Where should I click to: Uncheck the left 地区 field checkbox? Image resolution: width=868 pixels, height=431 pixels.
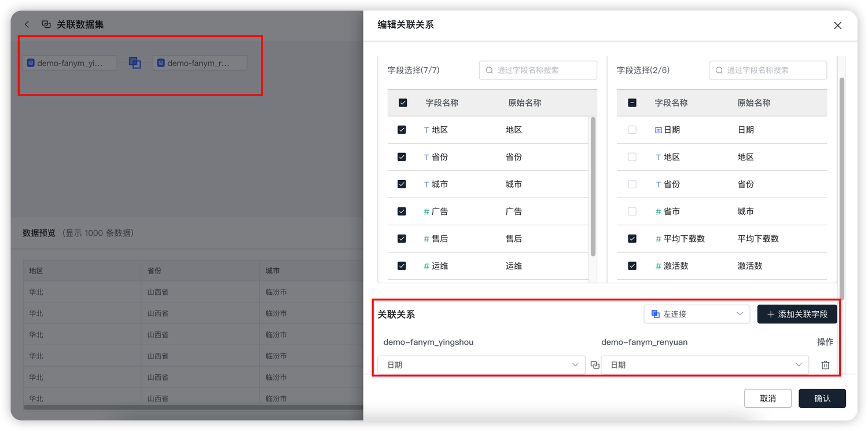(402, 130)
